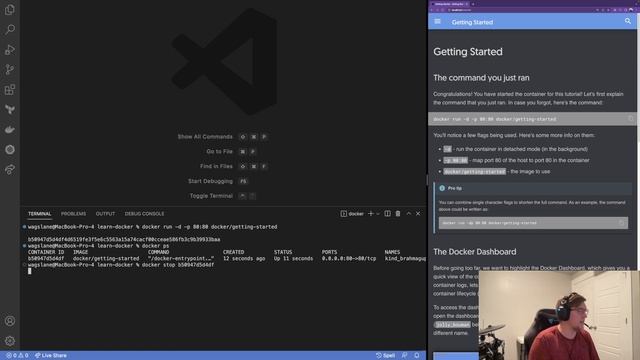Click the large 'Getting Started' page heading
The width and height of the screenshot is (640, 360).
[x=468, y=51]
